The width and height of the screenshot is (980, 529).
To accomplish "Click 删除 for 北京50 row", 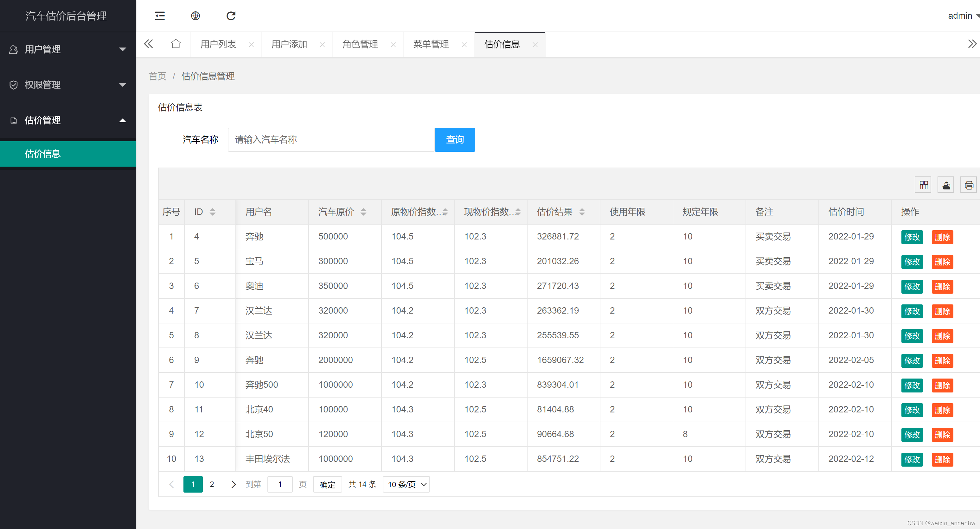I will [x=942, y=435].
